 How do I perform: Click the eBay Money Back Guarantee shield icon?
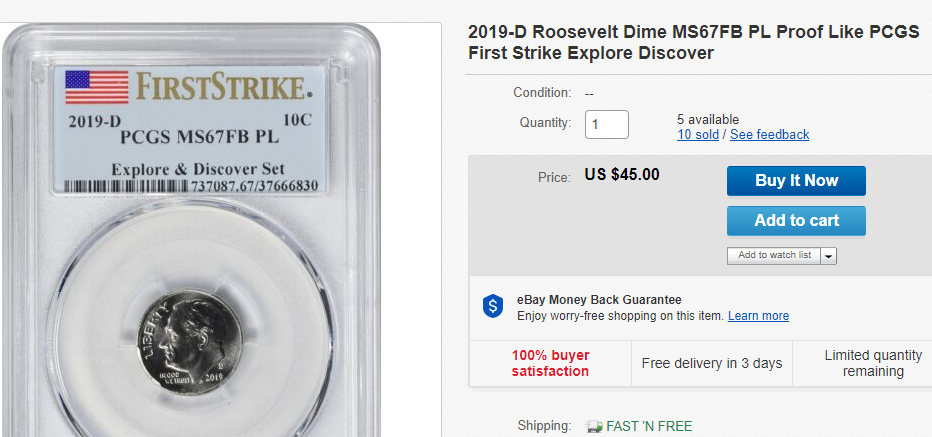click(492, 307)
